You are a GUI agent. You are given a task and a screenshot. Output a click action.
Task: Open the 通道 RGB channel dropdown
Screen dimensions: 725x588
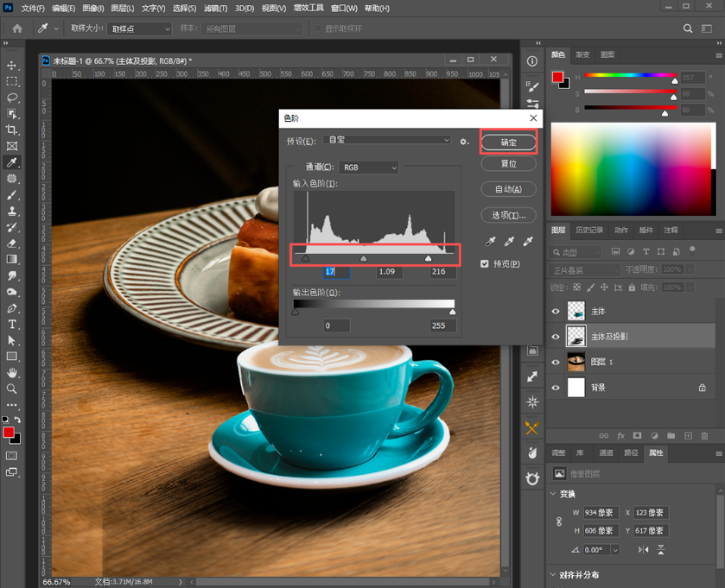point(368,168)
